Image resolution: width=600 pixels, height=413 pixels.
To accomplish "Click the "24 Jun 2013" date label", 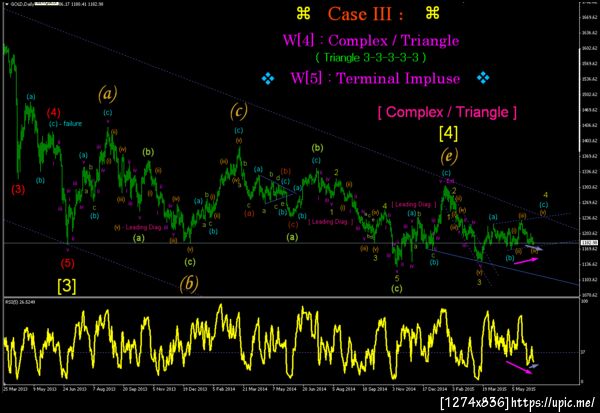I will tap(75, 389).
